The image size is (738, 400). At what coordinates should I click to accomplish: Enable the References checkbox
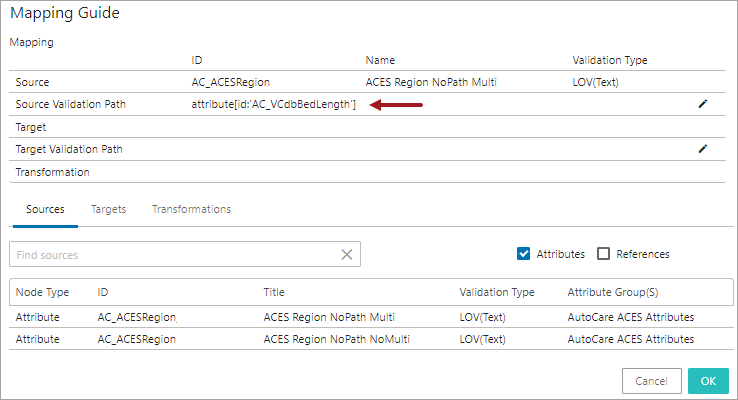[x=603, y=254]
